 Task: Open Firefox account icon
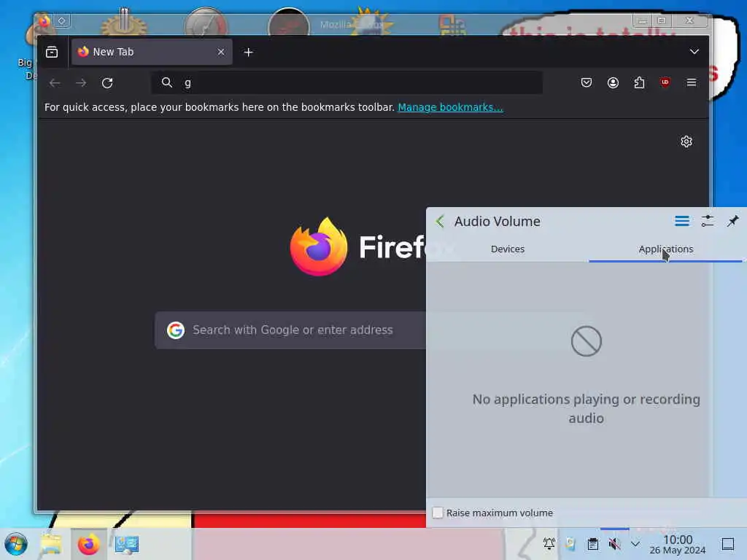613,83
